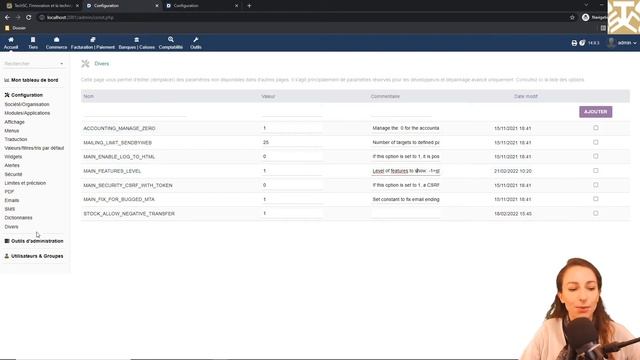Open the Alertes sidebar link
The width and height of the screenshot is (640, 360).
[12, 165]
